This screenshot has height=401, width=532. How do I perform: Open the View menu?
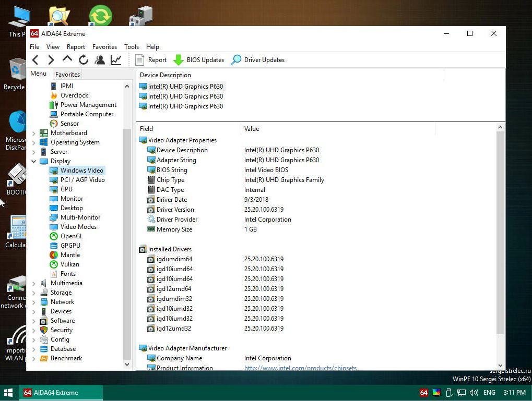point(53,47)
